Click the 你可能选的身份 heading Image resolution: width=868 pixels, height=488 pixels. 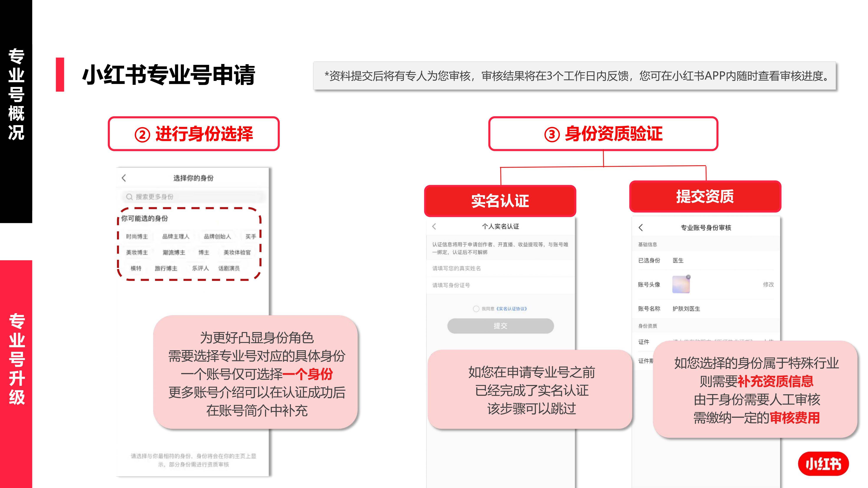[x=144, y=218]
